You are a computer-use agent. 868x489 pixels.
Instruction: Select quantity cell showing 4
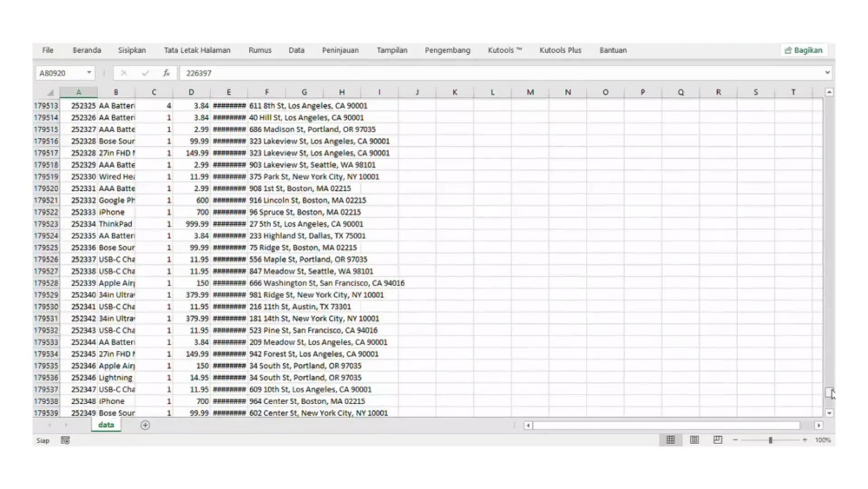[x=154, y=105]
